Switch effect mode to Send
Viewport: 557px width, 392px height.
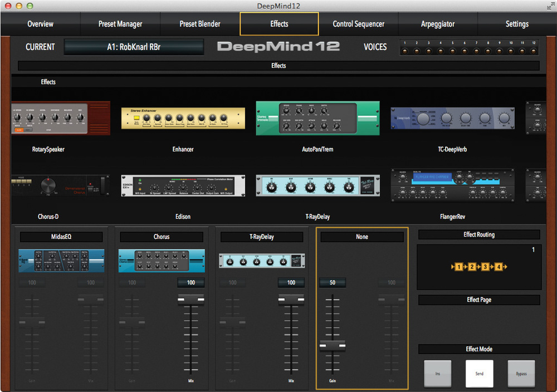[479, 373]
